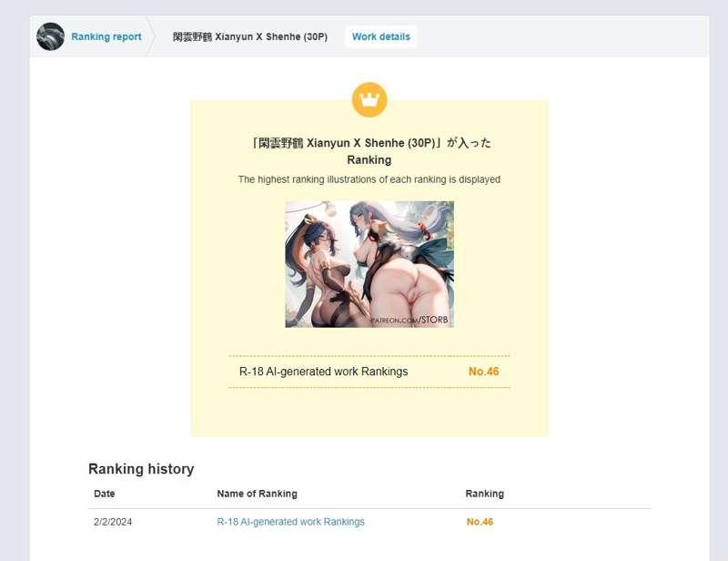Image resolution: width=728 pixels, height=561 pixels.
Task: Open the ranked artwork thumbnail
Action: 369,264
